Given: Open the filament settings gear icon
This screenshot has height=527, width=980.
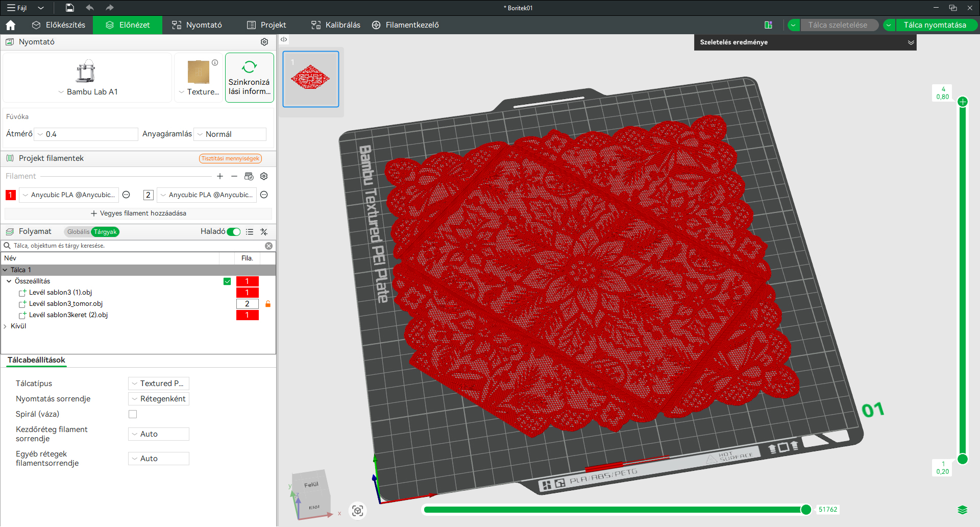Looking at the screenshot, I should pyautogui.click(x=264, y=176).
